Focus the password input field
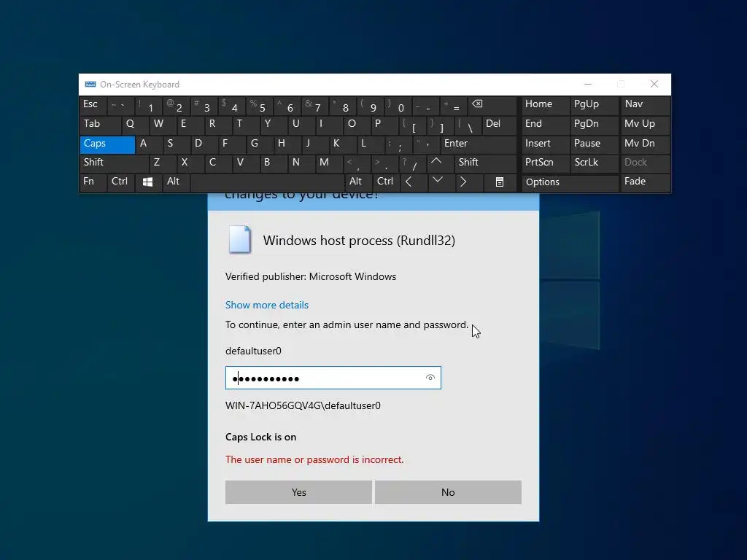The image size is (747, 560). [x=333, y=378]
